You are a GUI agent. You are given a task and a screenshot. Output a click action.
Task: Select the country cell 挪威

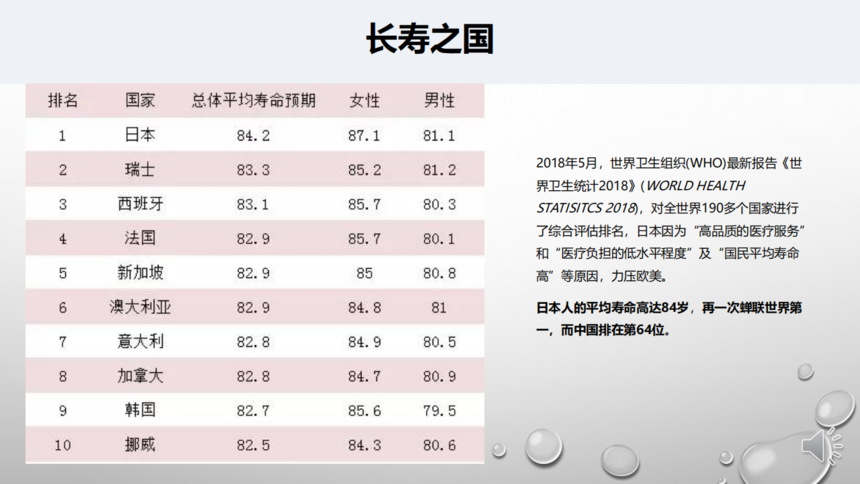coord(140,444)
